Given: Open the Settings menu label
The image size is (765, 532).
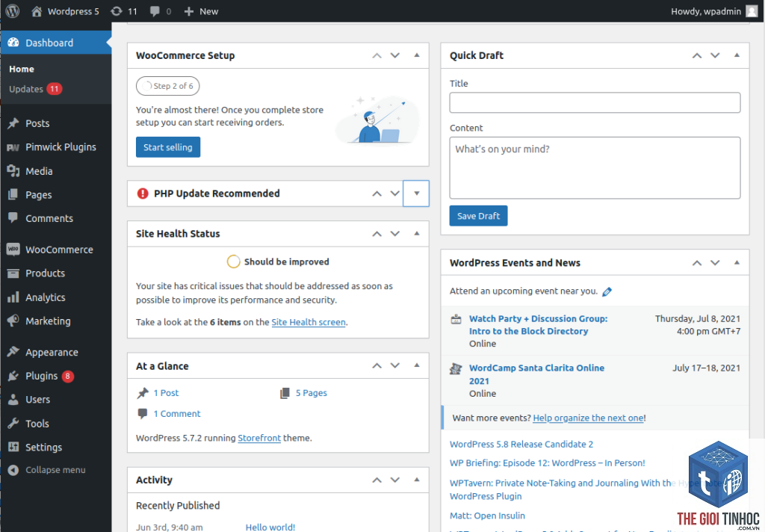Looking at the screenshot, I should click(43, 447).
